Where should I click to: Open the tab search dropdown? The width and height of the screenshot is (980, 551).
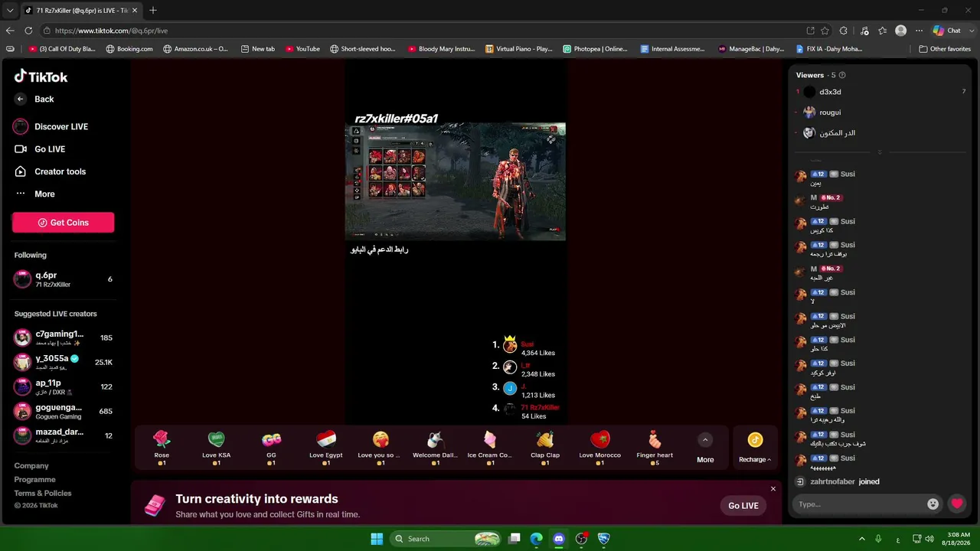(x=10, y=11)
